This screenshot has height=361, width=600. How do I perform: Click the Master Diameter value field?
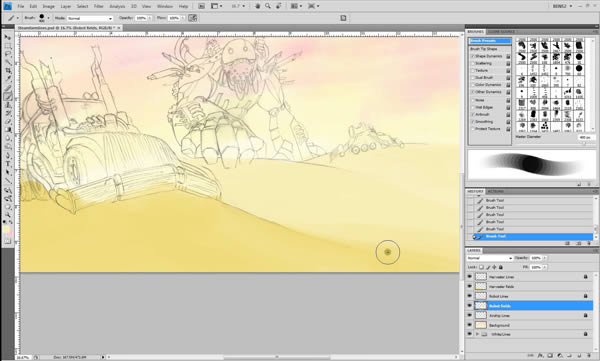585,137
